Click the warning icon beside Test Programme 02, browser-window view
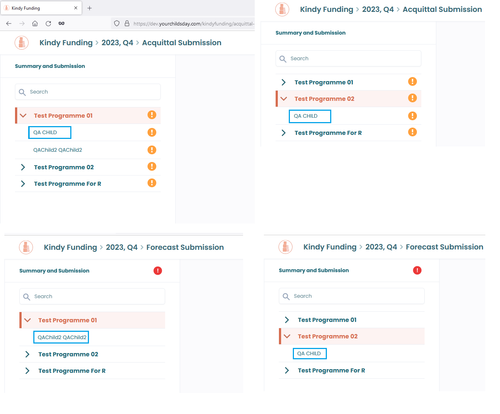Image resolution: width=500 pixels, height=414 pixels. click(x=152, y=166)
